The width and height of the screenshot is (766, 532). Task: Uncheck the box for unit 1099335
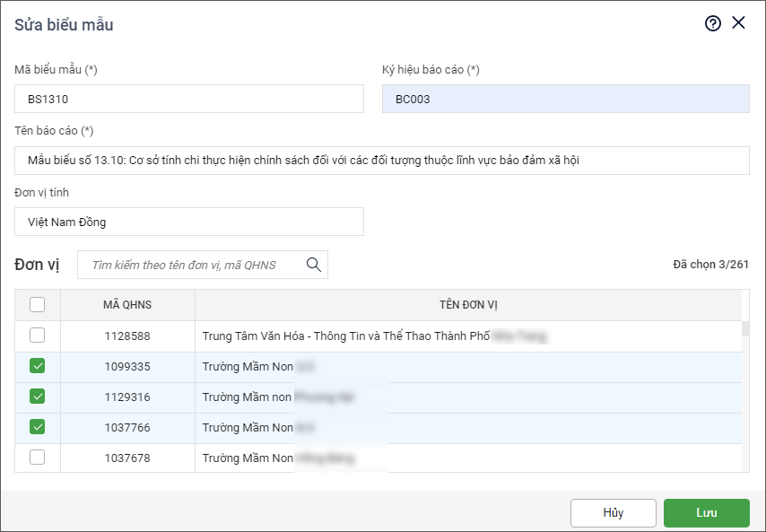tap(38, 366)
